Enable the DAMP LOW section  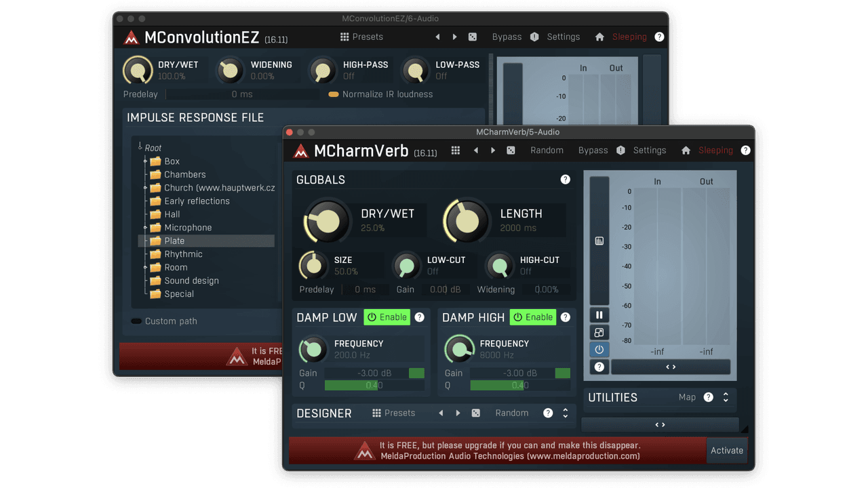pos(387,317)
